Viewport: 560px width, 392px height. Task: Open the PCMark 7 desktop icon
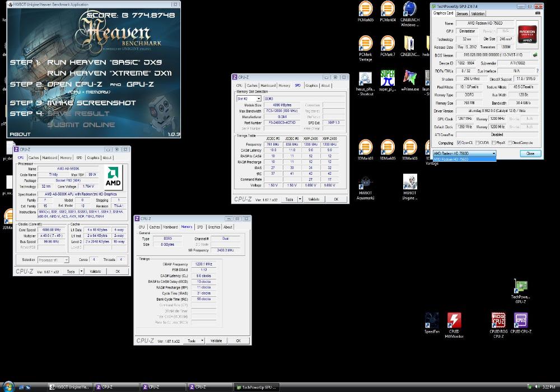click(x=388, y=46)
